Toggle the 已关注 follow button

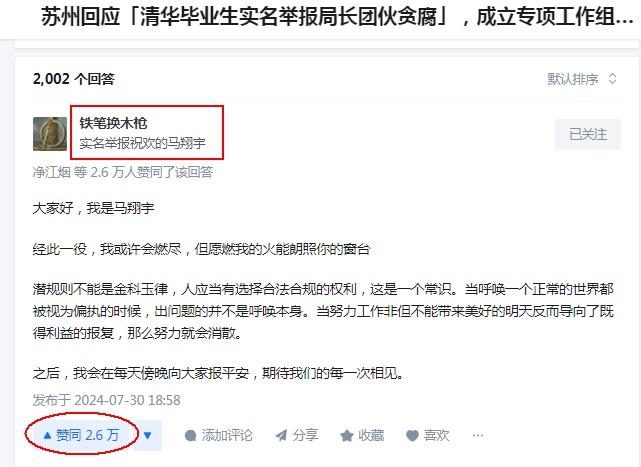point(588,134)
